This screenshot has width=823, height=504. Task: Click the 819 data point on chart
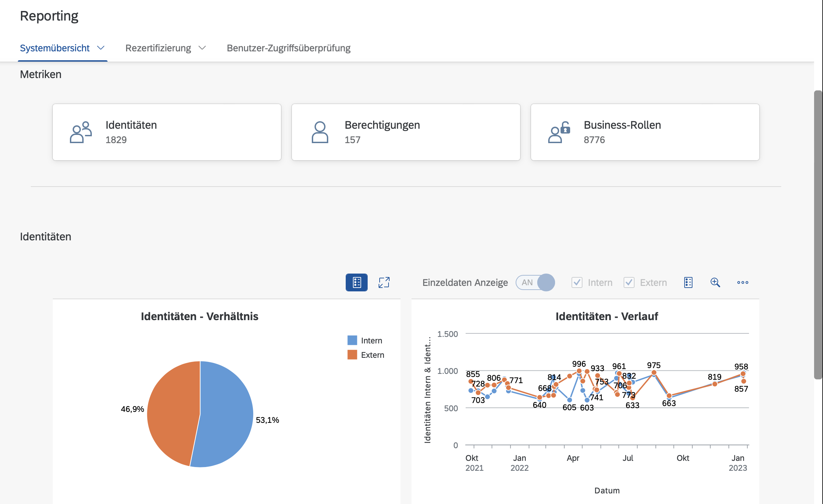[x=715, y=384]
